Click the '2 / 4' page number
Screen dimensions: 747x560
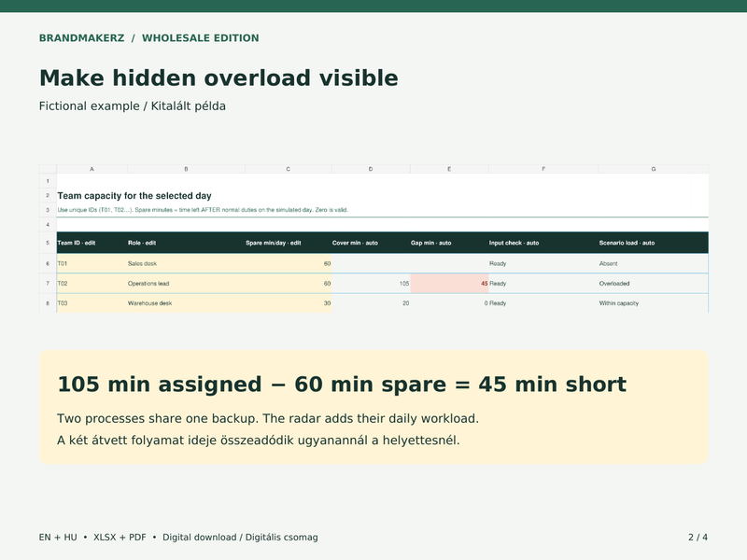click(698, 538)
